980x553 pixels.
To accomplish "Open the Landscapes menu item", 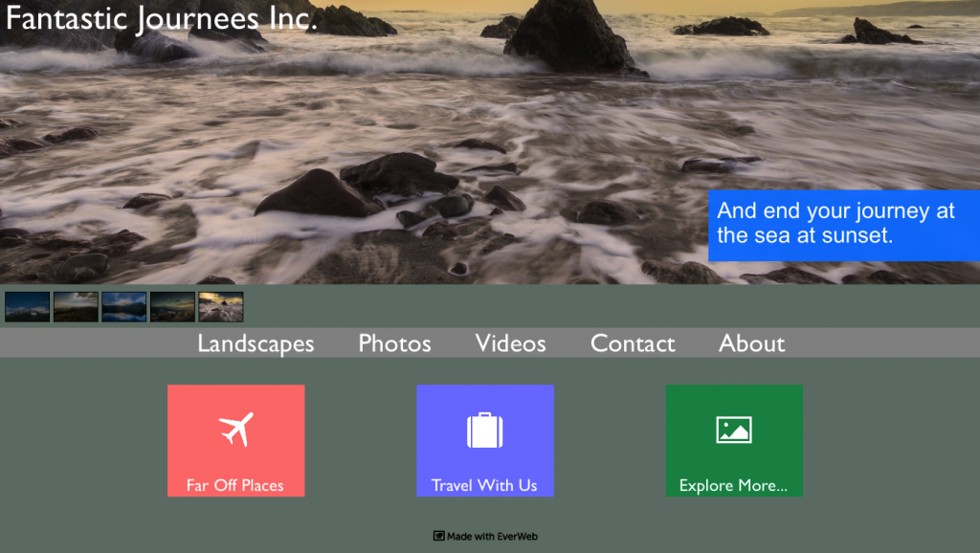I will pos(256,343).
